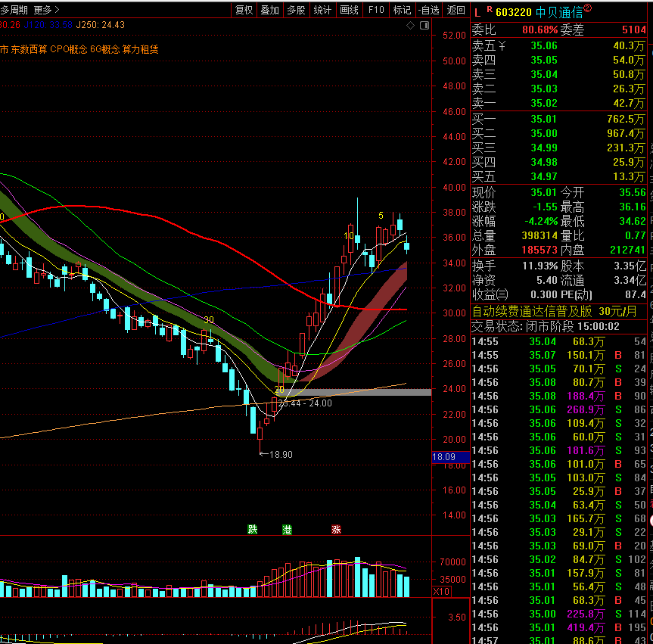
Task: Click the 标记 mark button
Action: point(402,10)
